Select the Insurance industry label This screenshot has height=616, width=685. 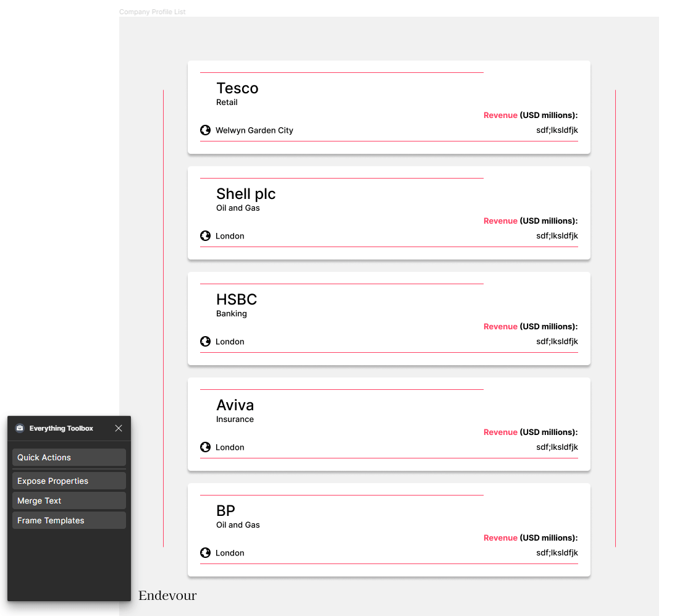(235, 420)
